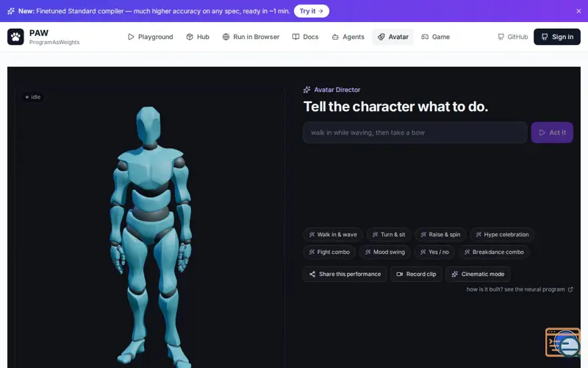Open the Game section
Image resolution: width=588 pixels, height=368 pixels.
435,37
